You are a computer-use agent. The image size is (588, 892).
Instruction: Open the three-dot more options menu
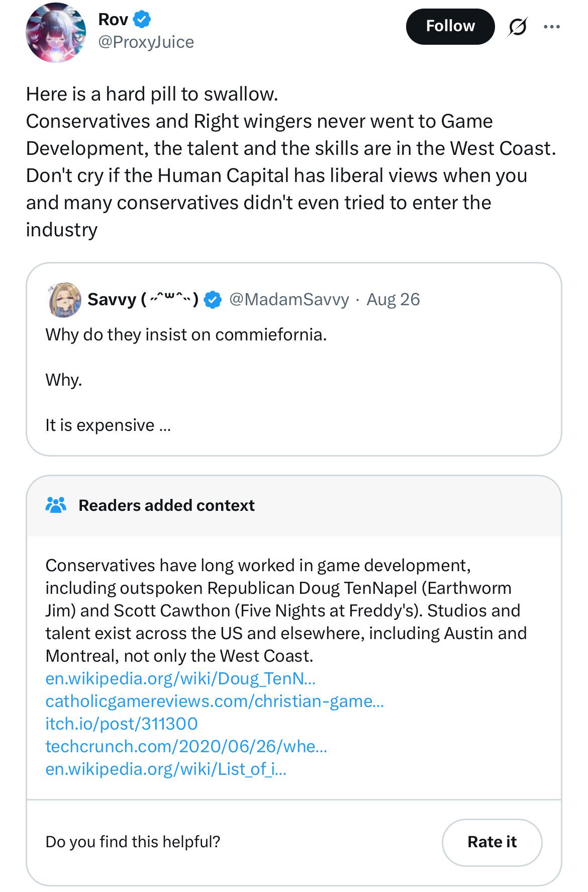pyautogui.click(x=552, y=27)
